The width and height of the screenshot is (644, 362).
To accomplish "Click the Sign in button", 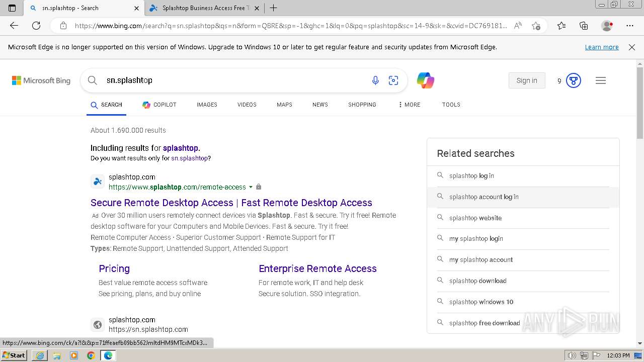I will point(527,80).
